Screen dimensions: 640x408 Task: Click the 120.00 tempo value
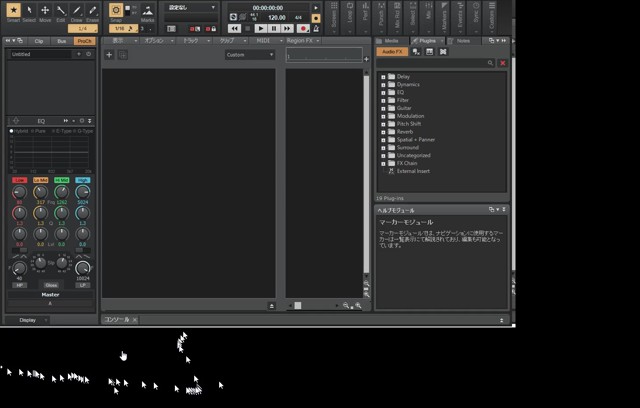pos(277,18)
